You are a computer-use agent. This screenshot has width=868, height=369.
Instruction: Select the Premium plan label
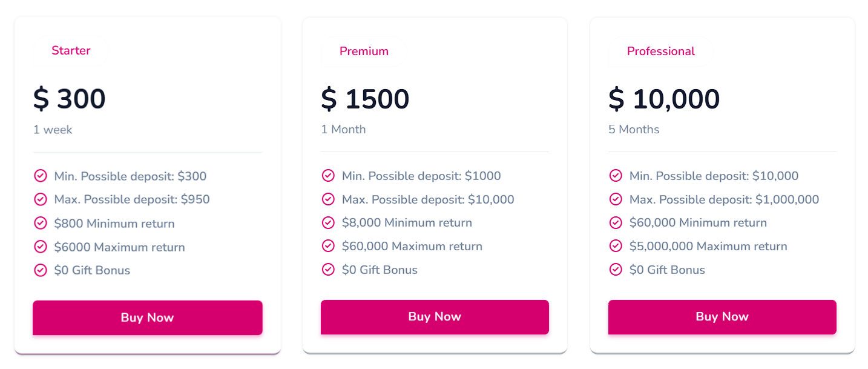(x=364, y=52)
